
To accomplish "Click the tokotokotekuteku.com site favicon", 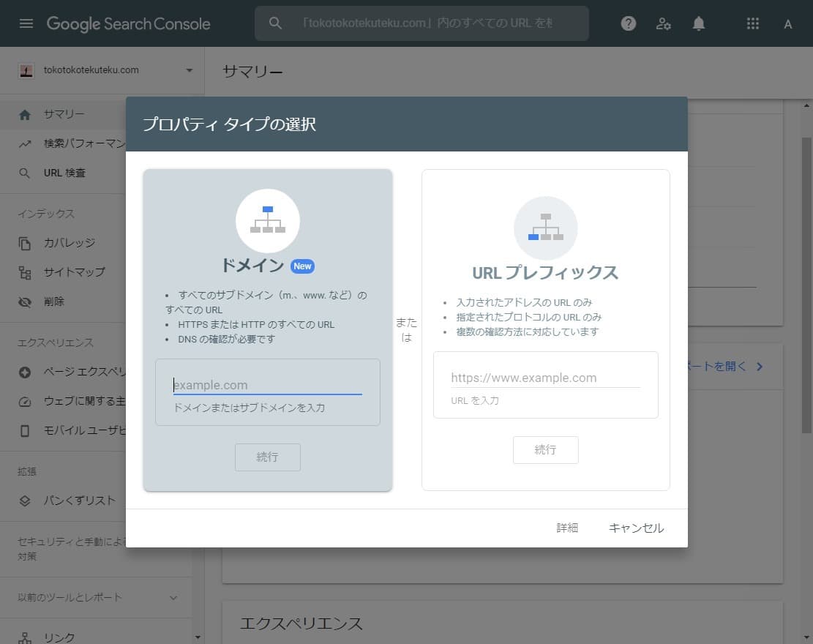I will click(26, 70).
